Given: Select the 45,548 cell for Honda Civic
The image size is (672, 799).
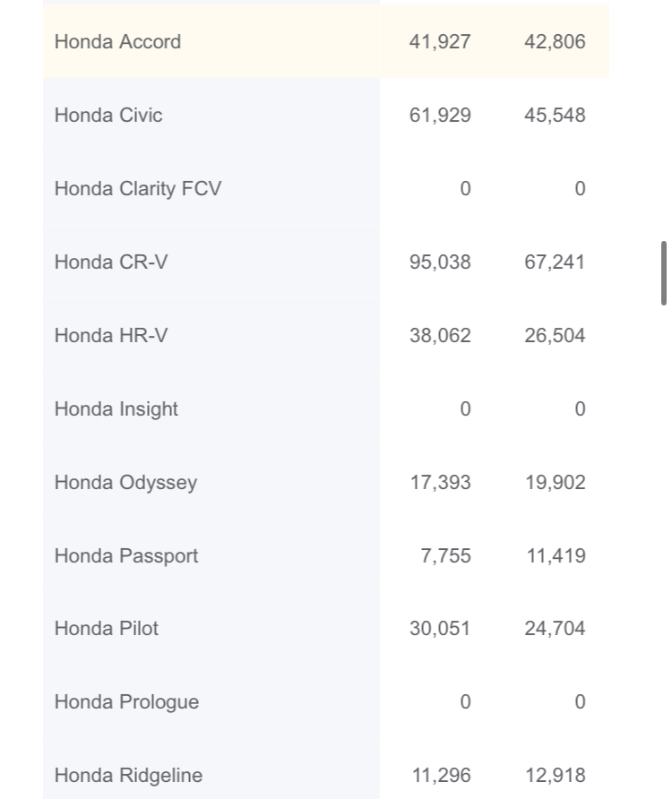Looking at the screenshot, I should pyautogui.click(x=555, y=116).
